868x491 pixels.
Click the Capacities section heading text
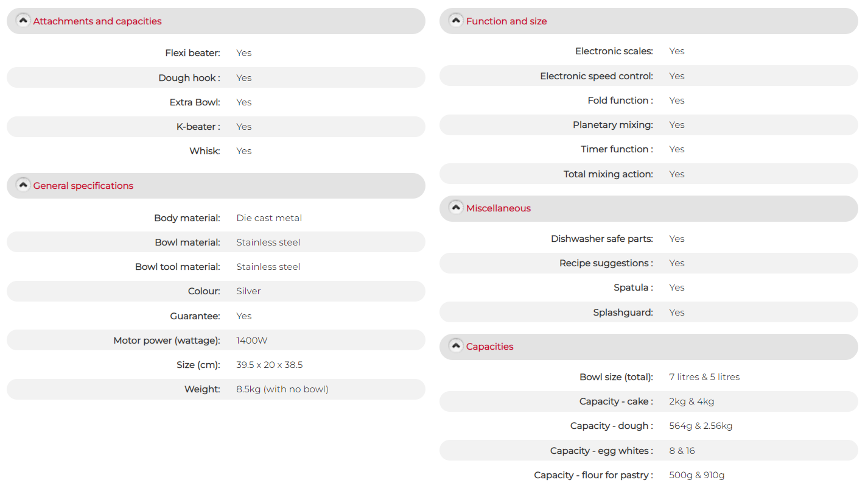[490, 347]
